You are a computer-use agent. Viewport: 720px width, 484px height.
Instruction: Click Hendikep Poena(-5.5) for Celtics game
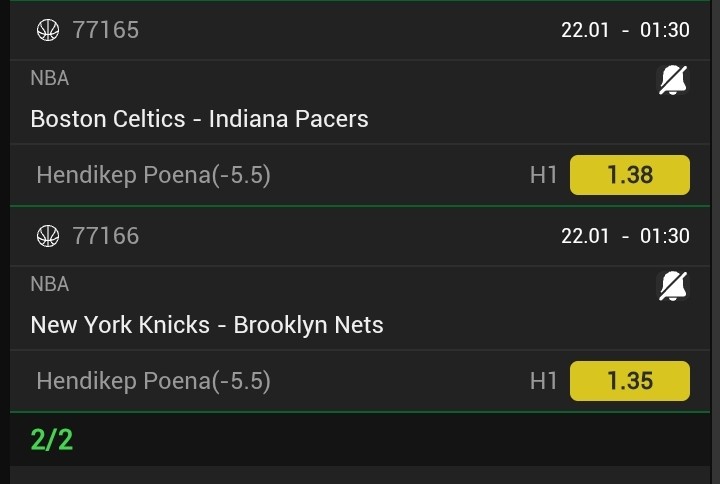point(153,175)
